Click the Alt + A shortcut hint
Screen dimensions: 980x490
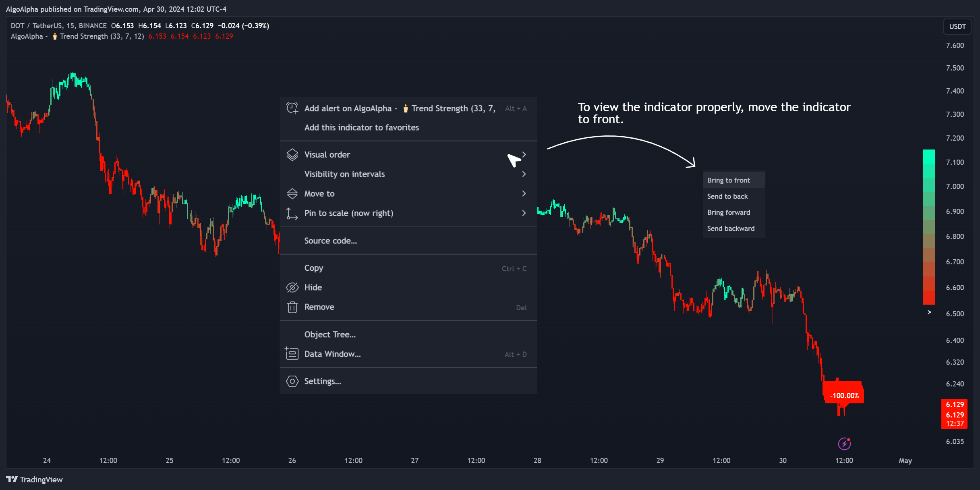[x=516, y=108]
